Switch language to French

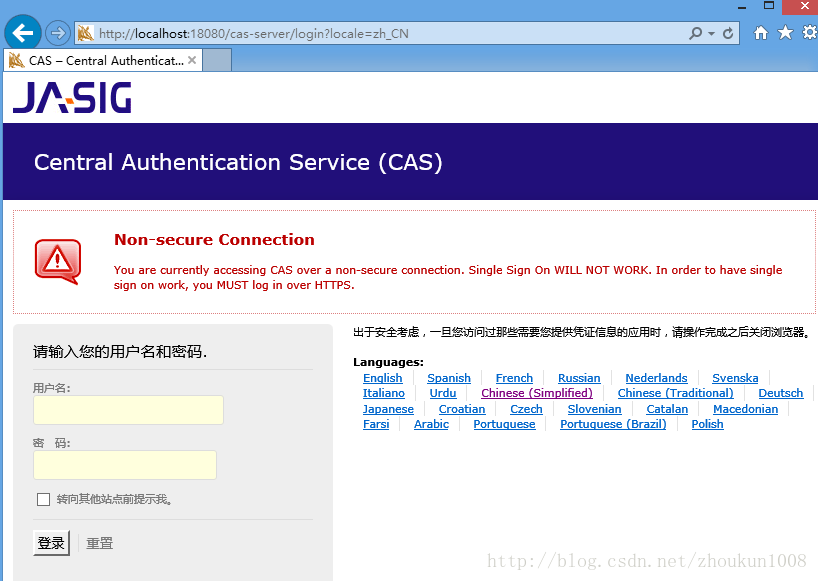tap(514, 378)
